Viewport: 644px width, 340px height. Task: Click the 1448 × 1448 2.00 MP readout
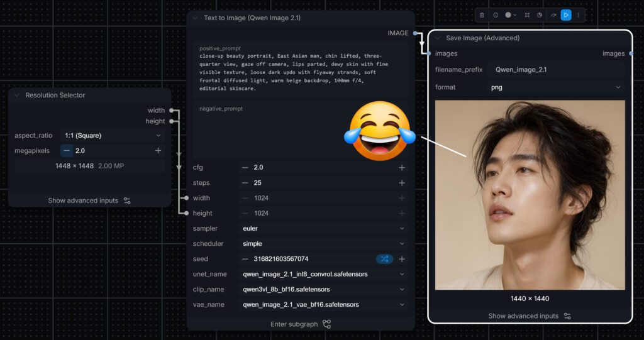[x=89, y=166]
